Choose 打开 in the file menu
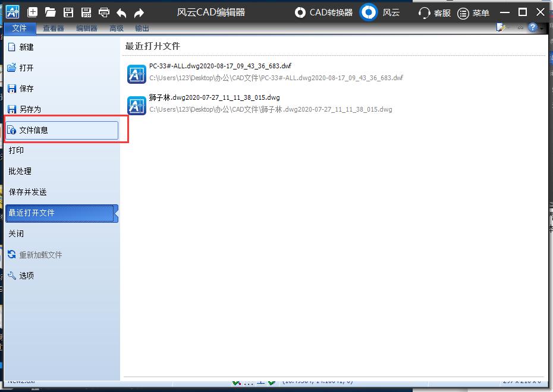553x392 pixels. [62, 68]
